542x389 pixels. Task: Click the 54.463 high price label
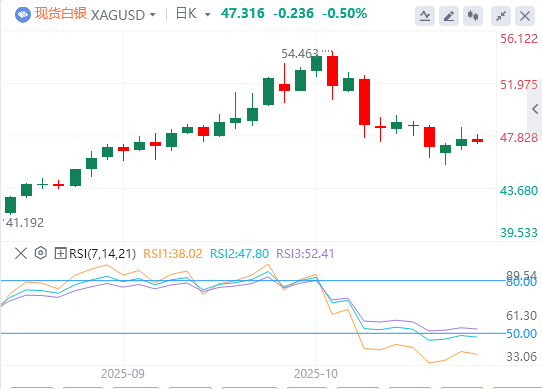point(300,54)
